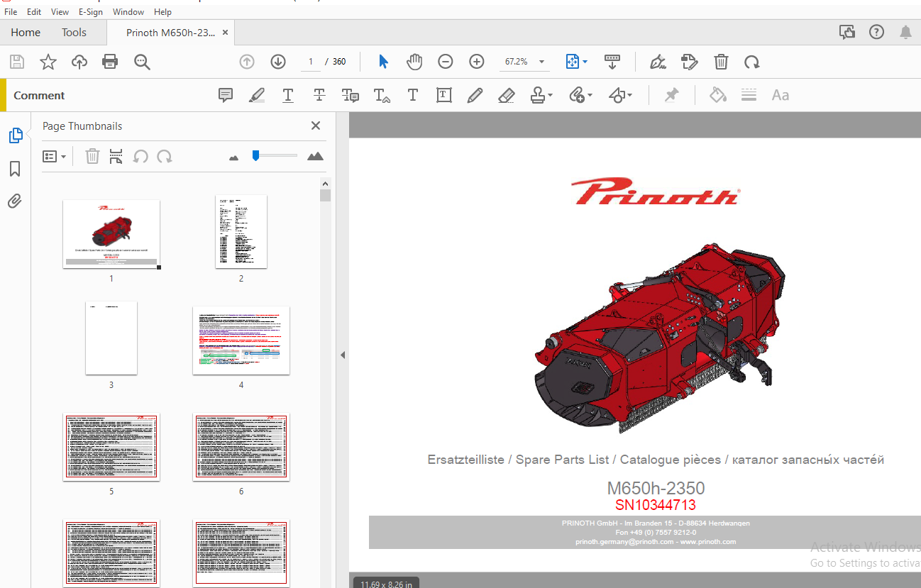The image size is (921, 588).
Task: Open the E-Sign menu
Action: 91,12
